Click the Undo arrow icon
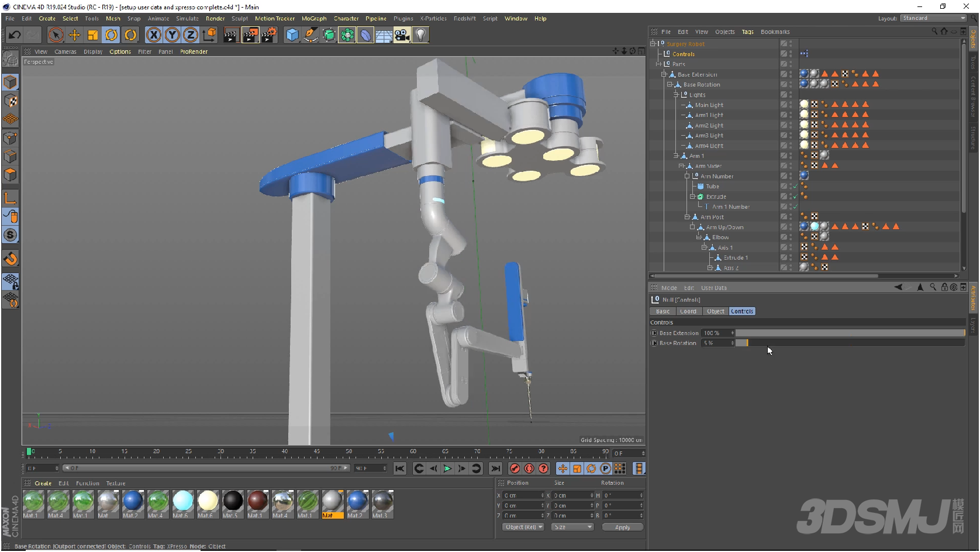The image size is (980, 552). (15, 35)
